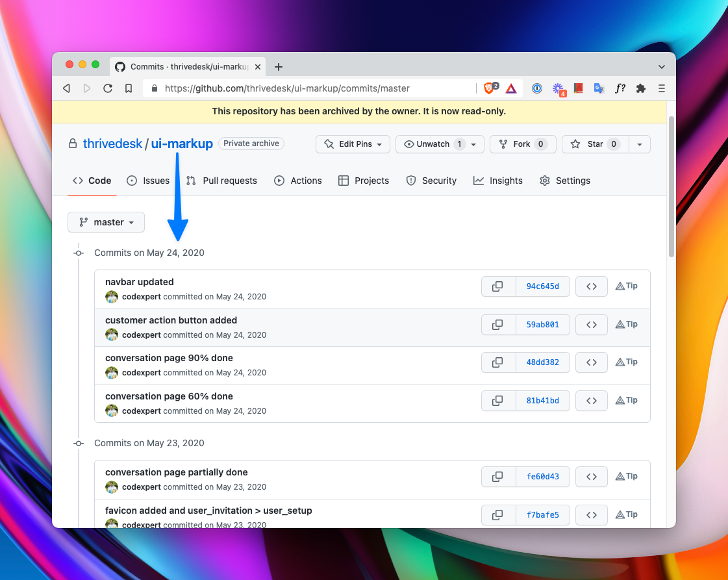Click the Brave Rewards triangle icon
728x580 pixels.
point(511,88)
